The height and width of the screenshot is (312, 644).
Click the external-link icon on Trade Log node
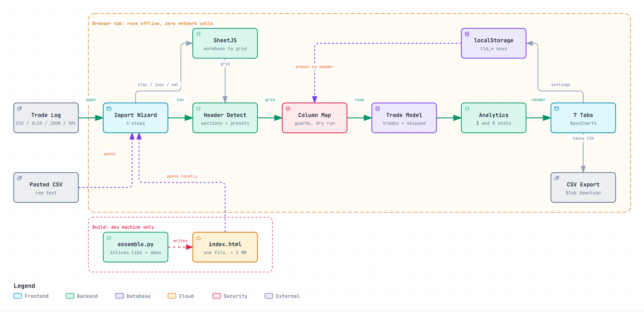(19, 109)
